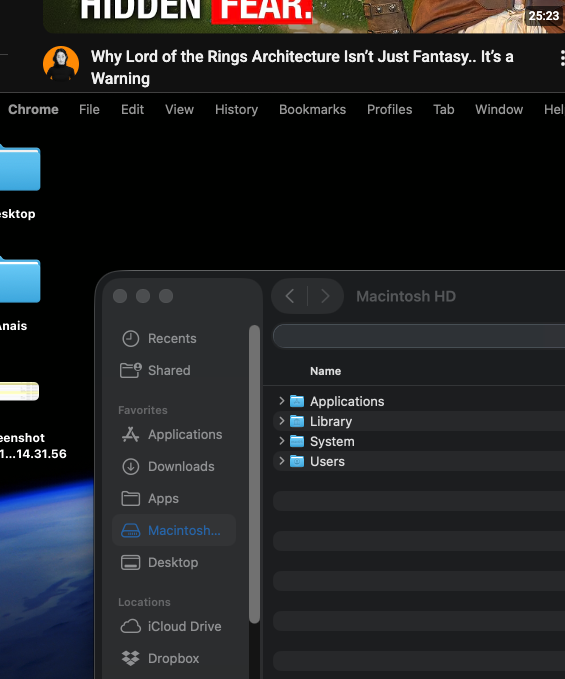This screenshot has width=565, height=679.
Task: Select Macintosh HD in the sidebar
Action: click(x=173, y=530)
